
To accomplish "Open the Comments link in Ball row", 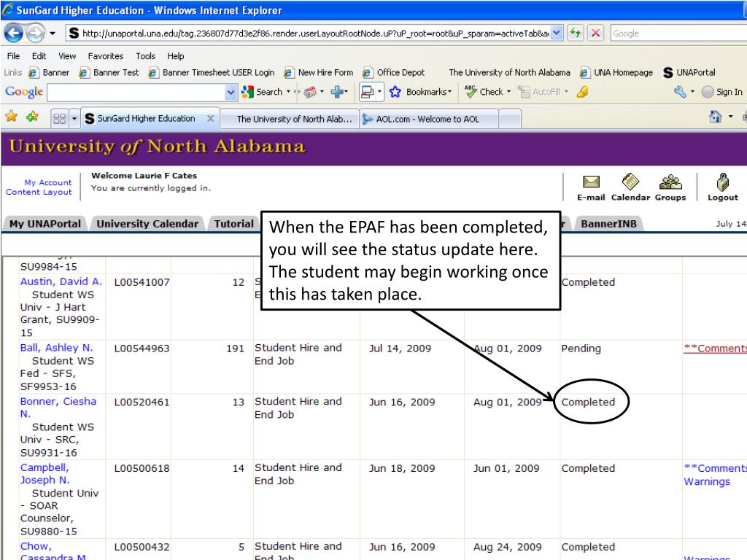I will click(715, 348).
